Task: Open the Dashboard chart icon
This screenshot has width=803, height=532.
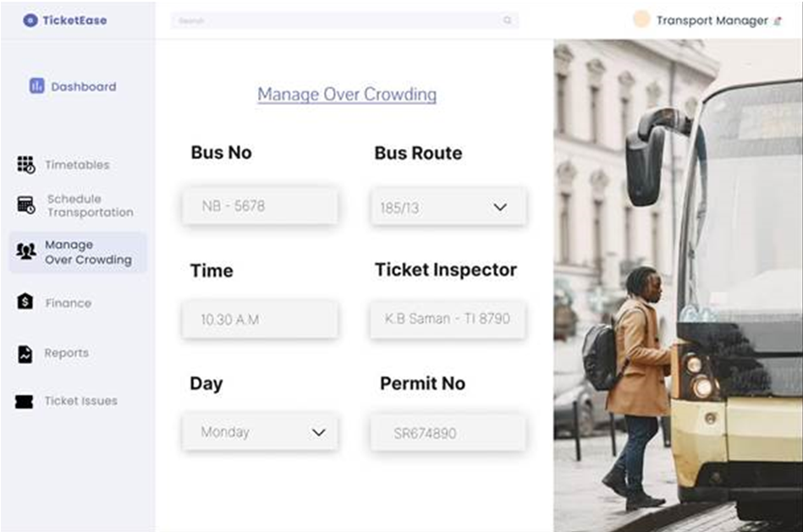Action: 36,86
